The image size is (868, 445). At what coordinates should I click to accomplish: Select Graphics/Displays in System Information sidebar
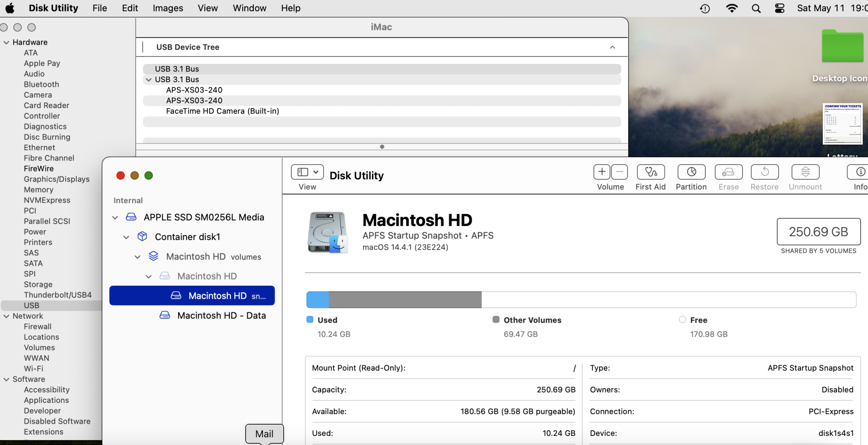[56, 179]
